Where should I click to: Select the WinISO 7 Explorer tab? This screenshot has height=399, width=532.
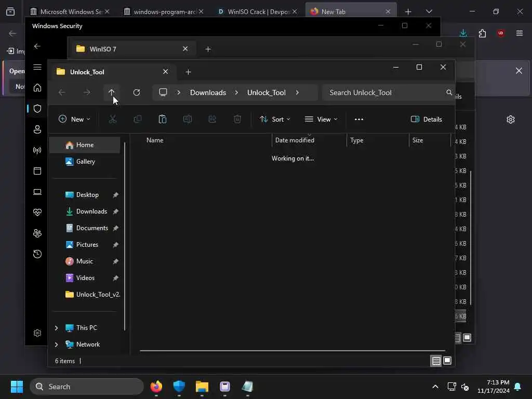[132, 49]
